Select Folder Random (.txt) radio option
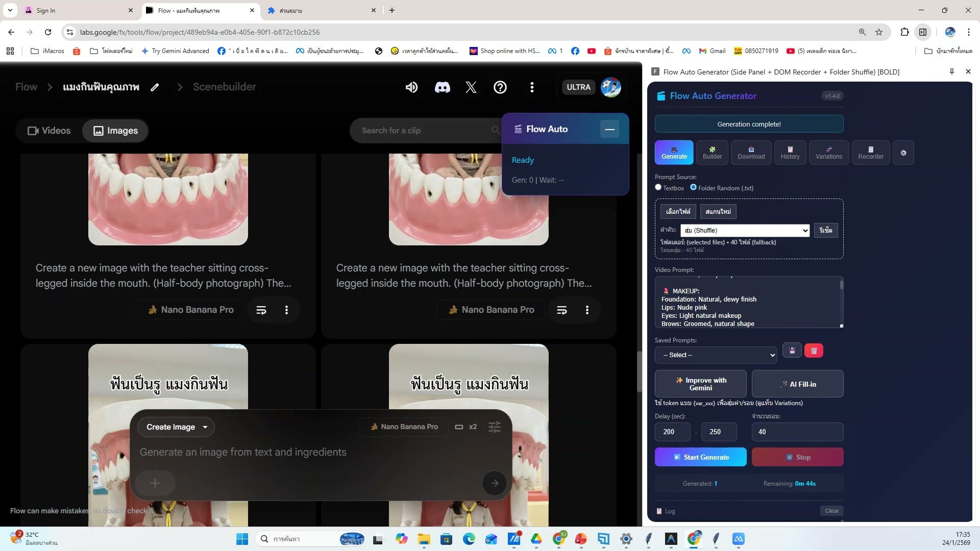The width and height of the screenshot is (980, 551). click(x=693, y=187)
